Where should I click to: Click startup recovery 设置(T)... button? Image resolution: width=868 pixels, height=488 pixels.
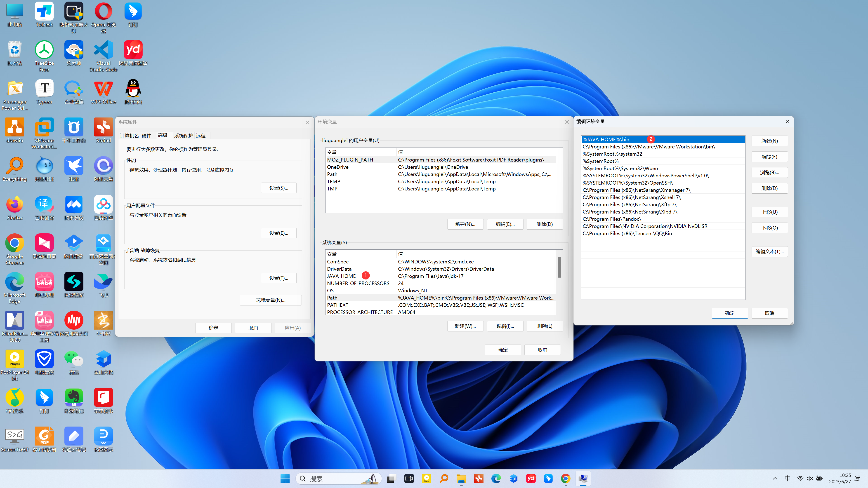[x=279, y=278]
